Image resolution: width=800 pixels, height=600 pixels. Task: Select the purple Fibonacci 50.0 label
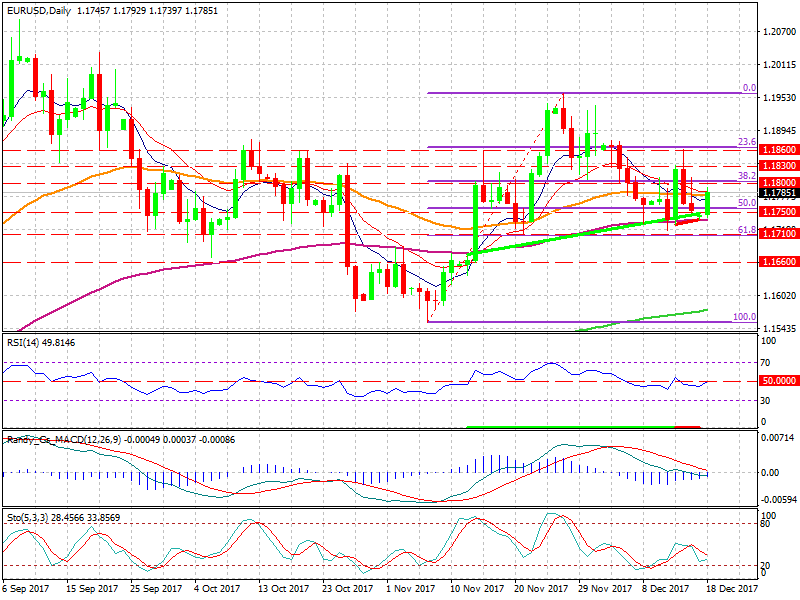[x=747, y=203]
